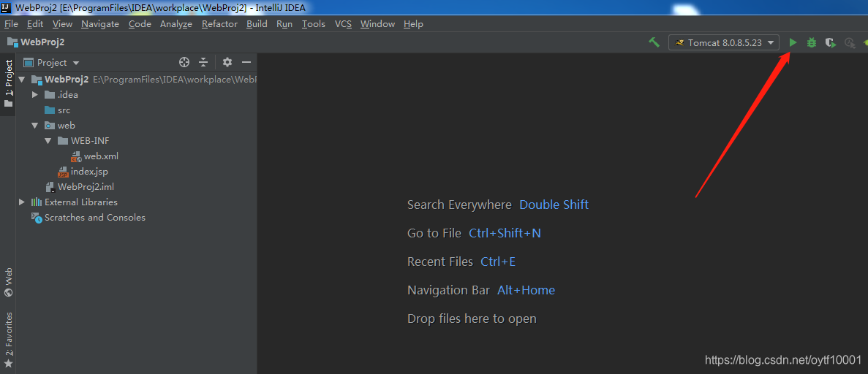Open the Tools menu
The width and height of the screenshot is (868, 374).
[314, 24]
